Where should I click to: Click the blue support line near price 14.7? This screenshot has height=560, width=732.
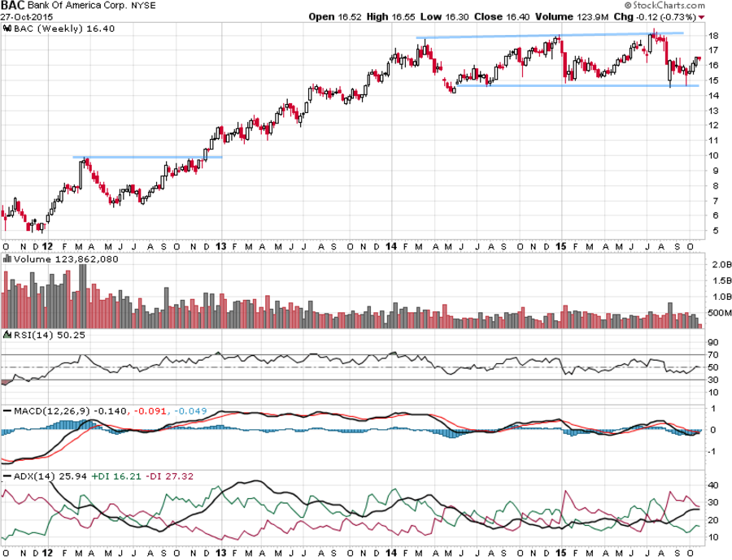(x=577, y=86)
